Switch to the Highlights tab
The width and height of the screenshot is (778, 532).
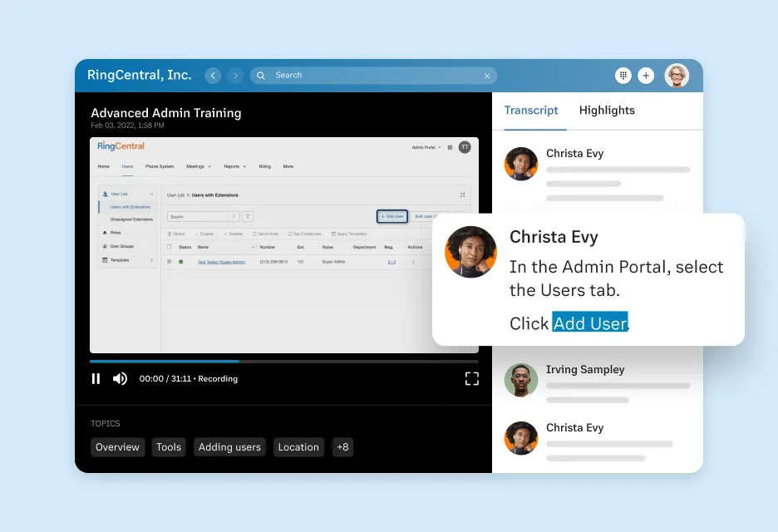pos(607,111)
